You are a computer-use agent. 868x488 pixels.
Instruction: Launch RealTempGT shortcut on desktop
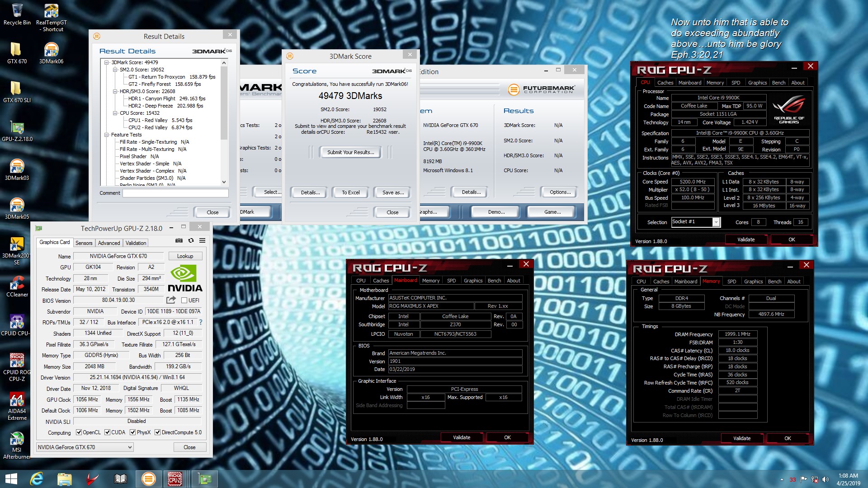(51, 18)
